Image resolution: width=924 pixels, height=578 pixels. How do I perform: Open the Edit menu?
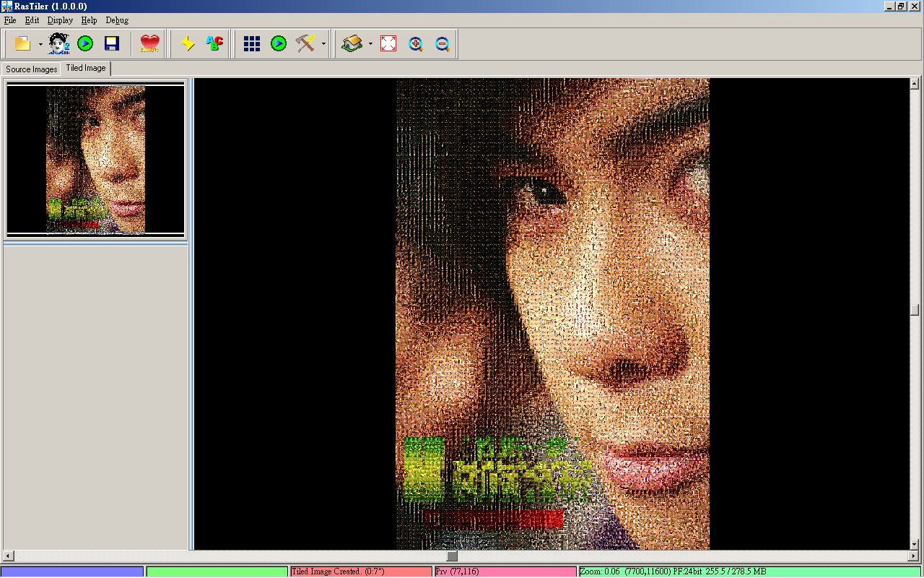tap(32, 20)
